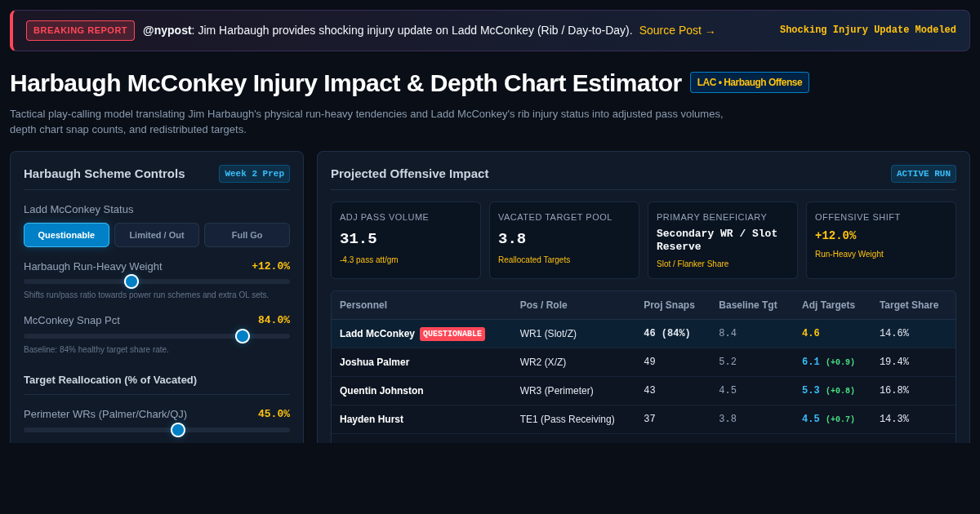Select the Hayden Hurst name cell
980x514 pixels.
[372, 419]
